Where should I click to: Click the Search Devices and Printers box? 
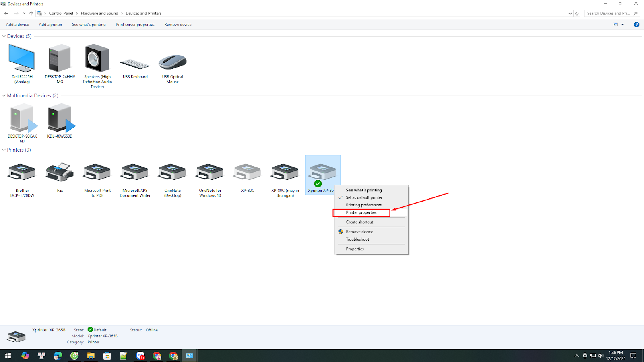(x=608, y=13)
